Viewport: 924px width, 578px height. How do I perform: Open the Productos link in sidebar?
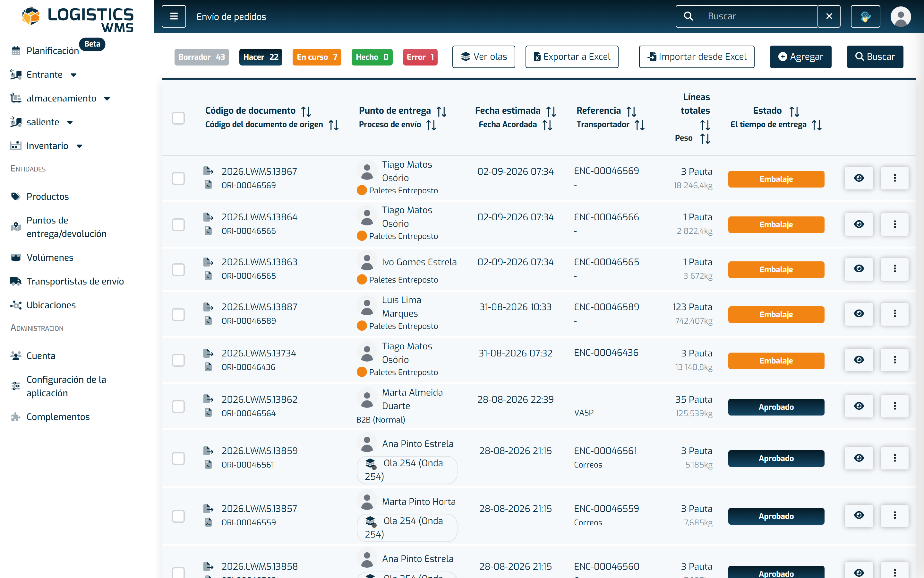coord(48,197)
